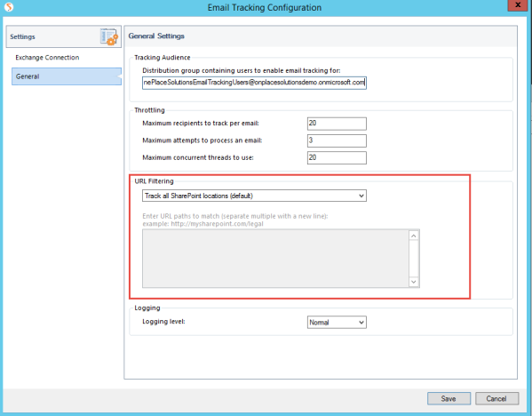This screenshot has height=416, width=532.
Task: Click the URL list scroll up arrow
Action: pos(414,236)
